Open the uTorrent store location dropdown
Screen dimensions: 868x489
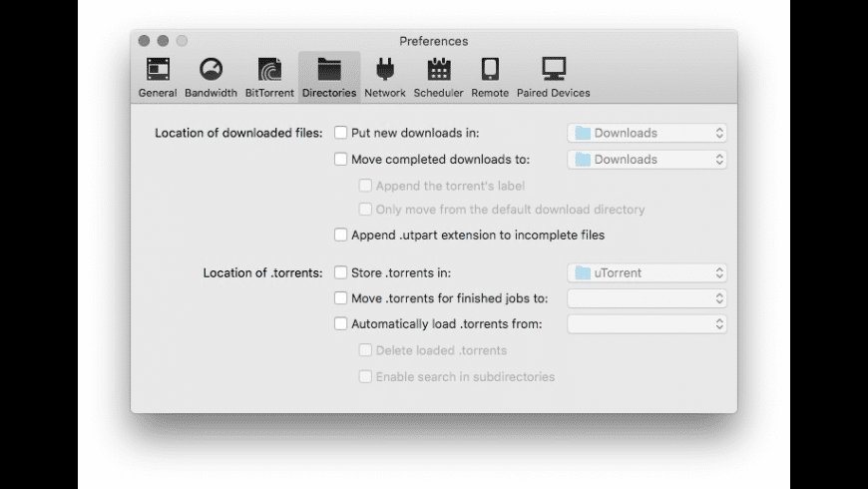coord(648,272)
